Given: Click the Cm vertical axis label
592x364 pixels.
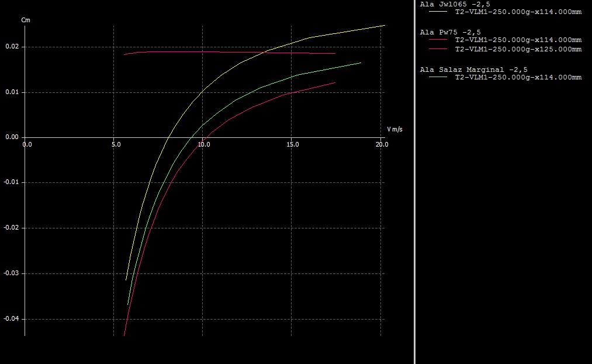Looking at the screenshot, I should [x=25, y=20].
